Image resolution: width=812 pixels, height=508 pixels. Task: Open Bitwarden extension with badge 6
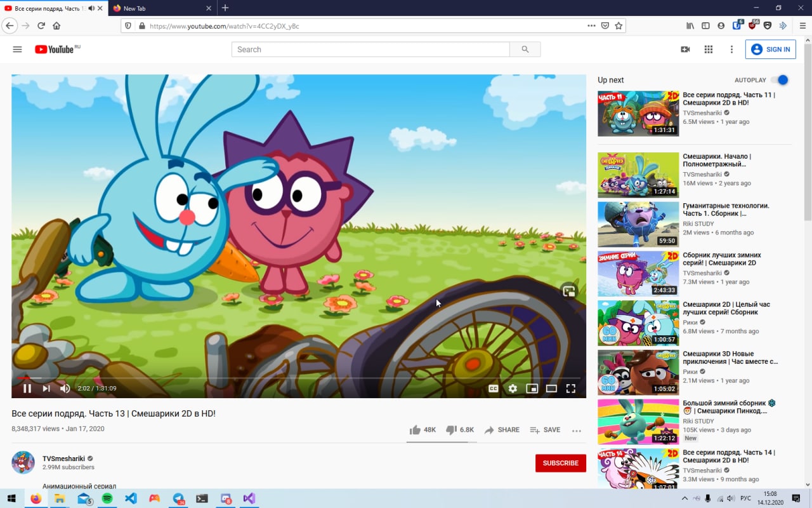point(737,25)
